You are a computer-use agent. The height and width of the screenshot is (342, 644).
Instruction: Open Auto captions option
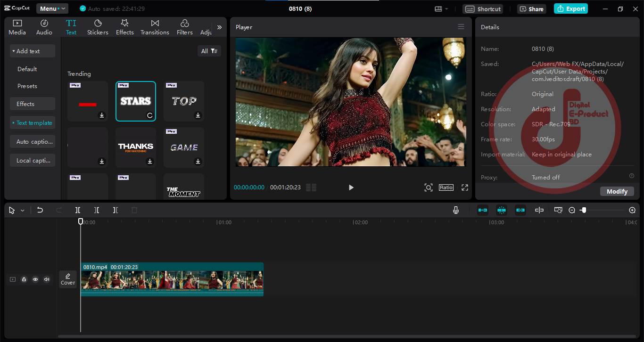pyautogui.click(x=33, y=141)
